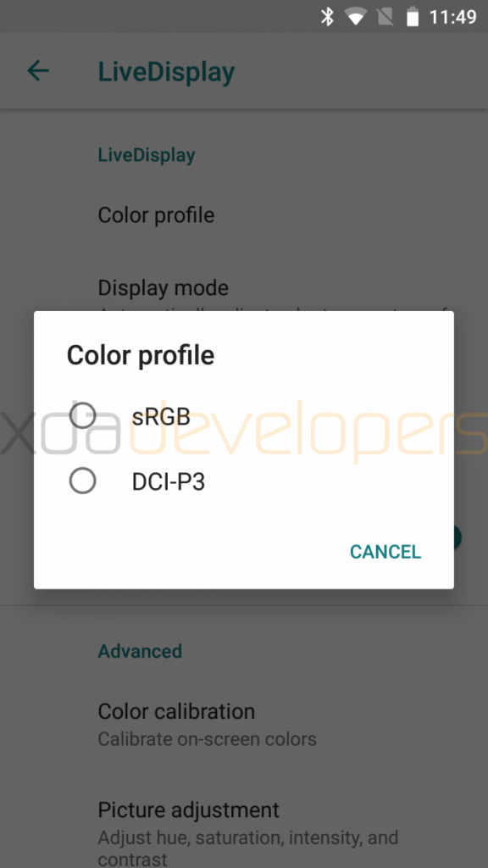Image resolution: width=488 pixels, height=868 pixels.
Task: Open the Color profile setting row
Action: point(244,214)
